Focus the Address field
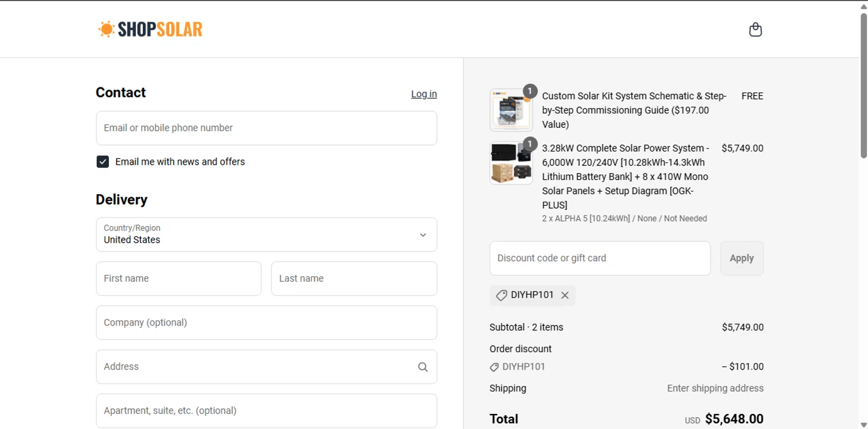 point(266,367)
